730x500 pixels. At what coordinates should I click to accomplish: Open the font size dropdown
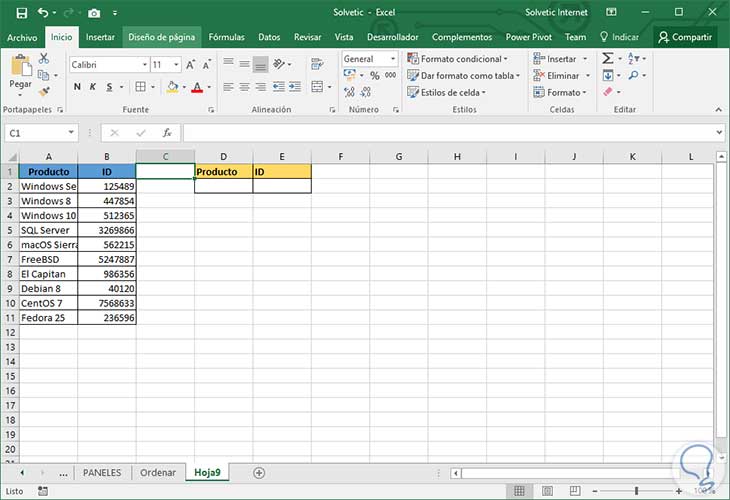click(176, 65)
